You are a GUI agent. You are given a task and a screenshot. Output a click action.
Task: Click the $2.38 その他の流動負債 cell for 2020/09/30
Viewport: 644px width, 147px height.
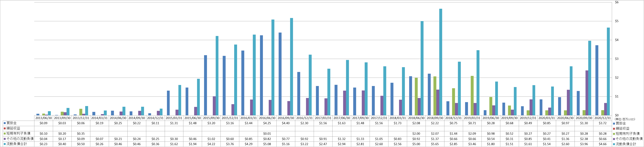[584, 139]
